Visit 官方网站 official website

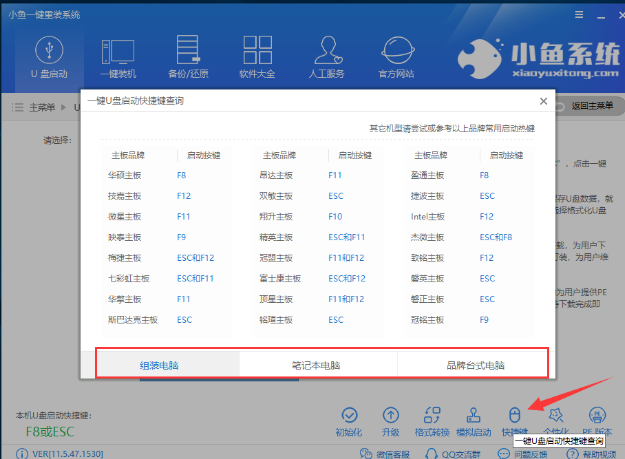(x=396, y=56)
